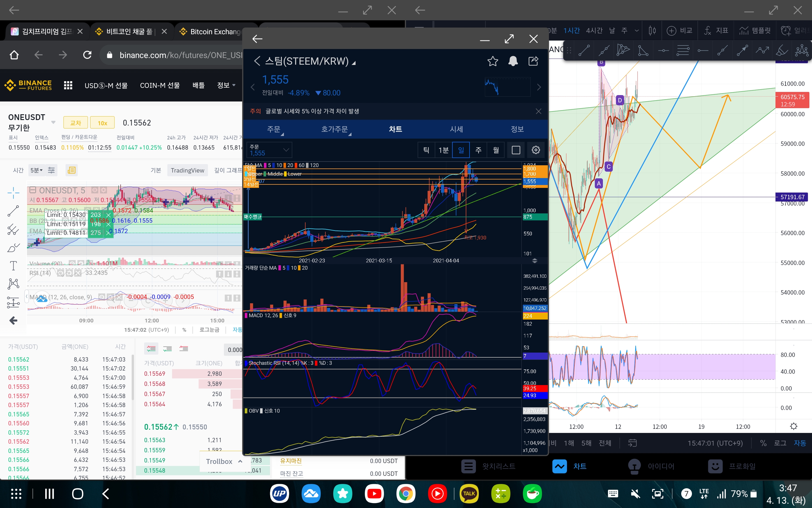Viewport: 812px width, 508px height.
Task: Expand the 5분 timeframe dropdown
Action: pyautogui.click(x=36, y=170)
